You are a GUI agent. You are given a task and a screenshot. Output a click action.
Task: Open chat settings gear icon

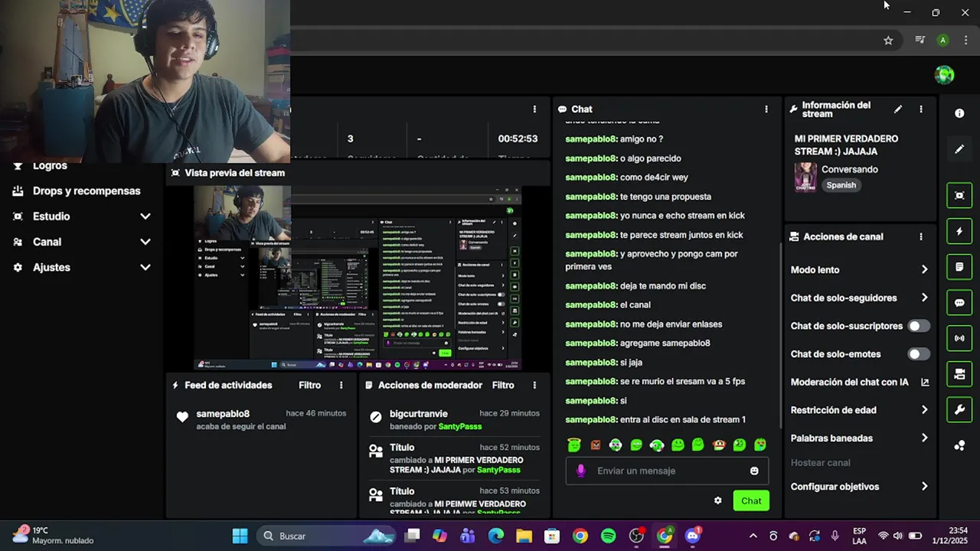717,500
